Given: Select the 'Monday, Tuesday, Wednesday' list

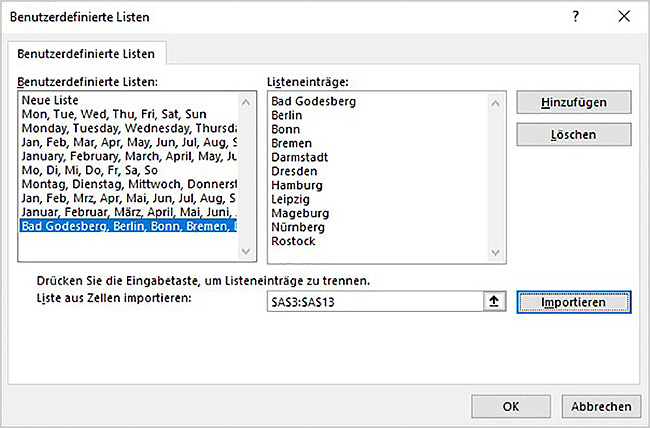Looking at the screenshot, I should 129,128.
